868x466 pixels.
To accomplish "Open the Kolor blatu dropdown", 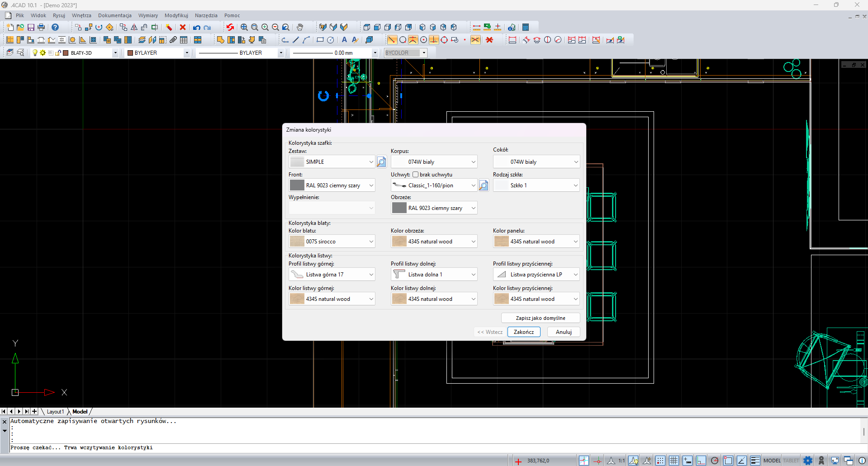I will pos(371,242).
